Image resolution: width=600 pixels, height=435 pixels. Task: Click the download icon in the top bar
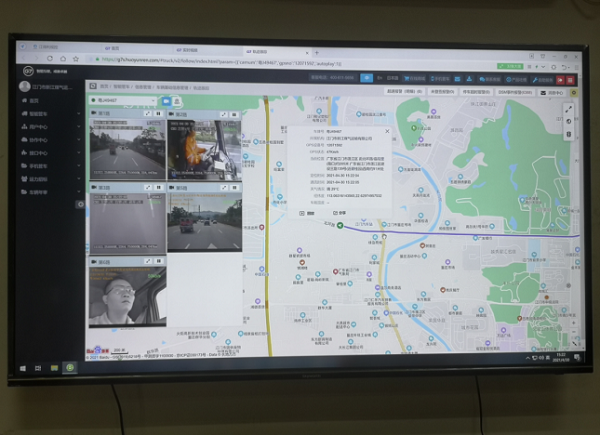point(469,79)
